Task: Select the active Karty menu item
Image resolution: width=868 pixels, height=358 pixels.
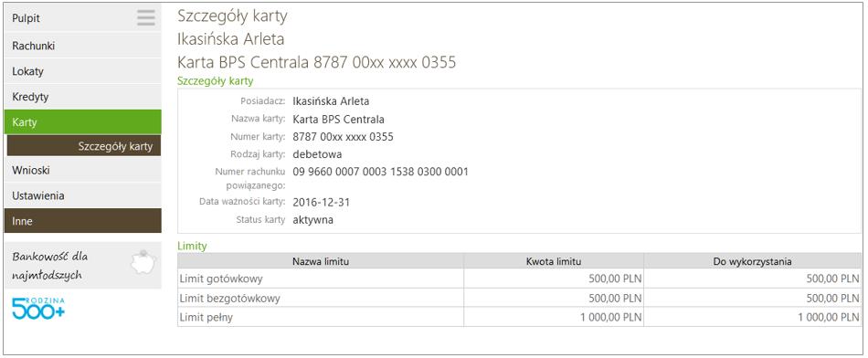Action: point(82,121)
